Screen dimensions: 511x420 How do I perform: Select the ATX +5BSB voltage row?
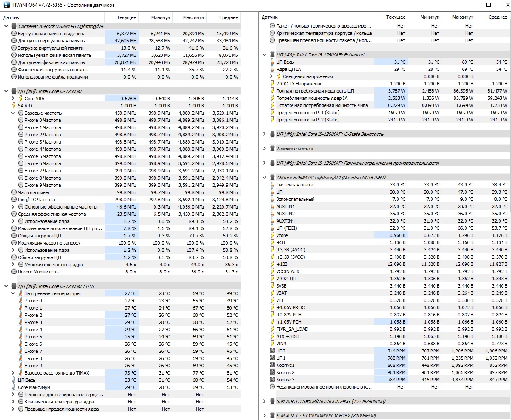(385, 336)
